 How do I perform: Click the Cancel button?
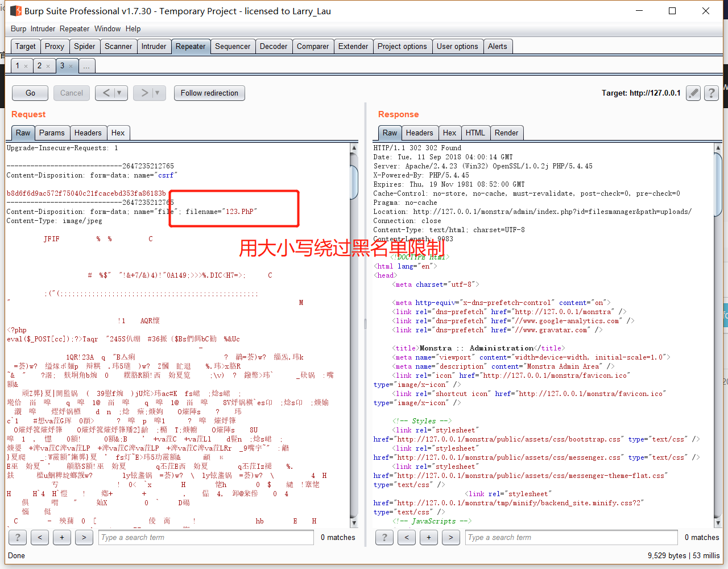pos(72,93)
